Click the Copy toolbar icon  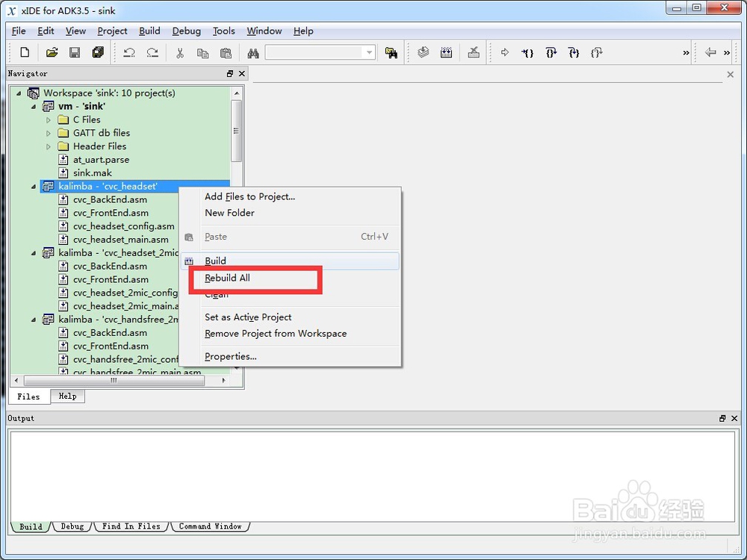click(203, 52)
